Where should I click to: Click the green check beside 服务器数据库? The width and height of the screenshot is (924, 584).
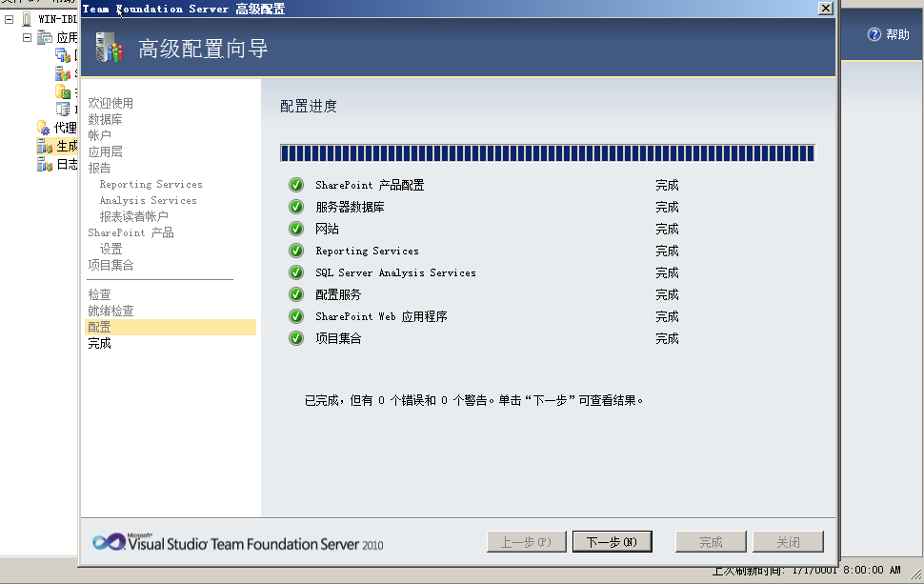(x=296, y=207)
